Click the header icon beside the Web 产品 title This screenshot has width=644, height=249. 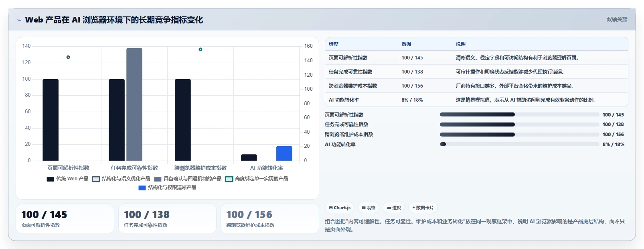[x=19, y=20]
